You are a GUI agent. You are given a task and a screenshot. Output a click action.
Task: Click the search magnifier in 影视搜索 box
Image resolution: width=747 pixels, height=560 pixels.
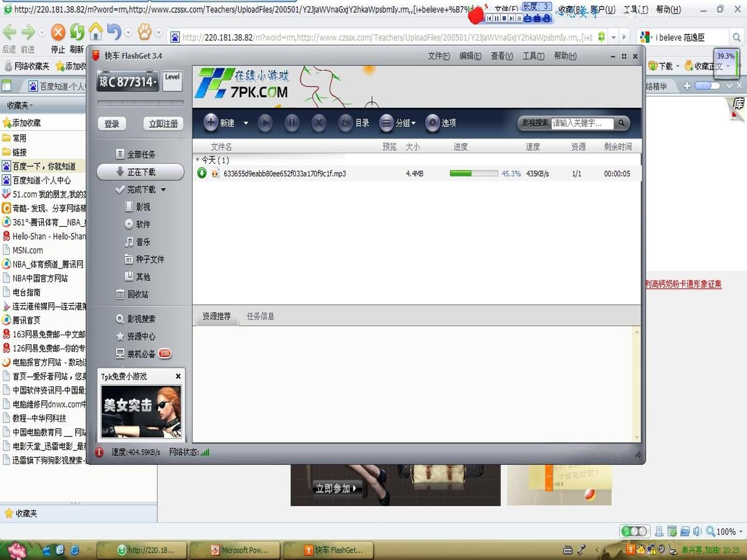pos(621,123)
